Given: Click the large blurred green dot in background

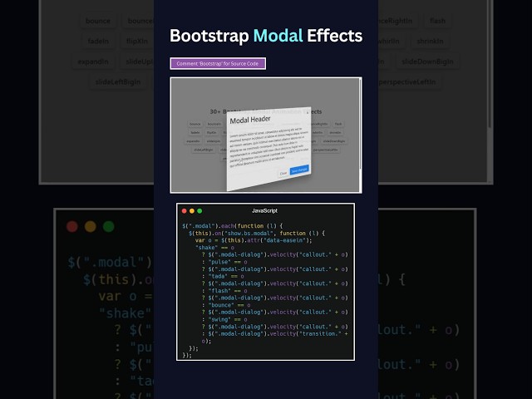Looking at the screenshot, I should pyautogui.click(x=109, y=226).
